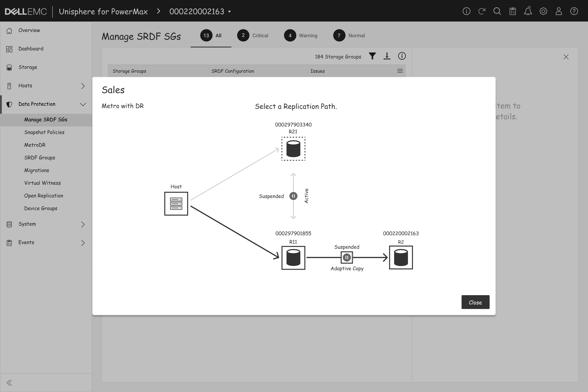Click the pause icon on the Active Metro link
Image resolution: width=588 pixels, height=392 pixels.
[293, 196]
